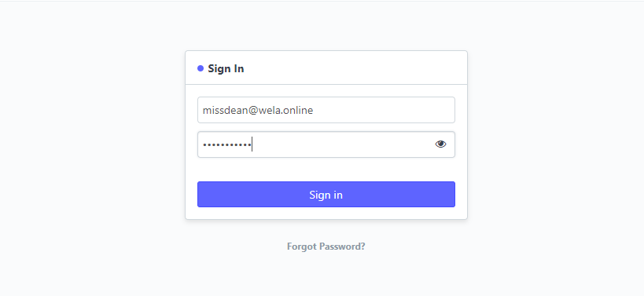The image size is (644, 296).
Task: Click the blue Sign in button
Action: tap(326, 195)
